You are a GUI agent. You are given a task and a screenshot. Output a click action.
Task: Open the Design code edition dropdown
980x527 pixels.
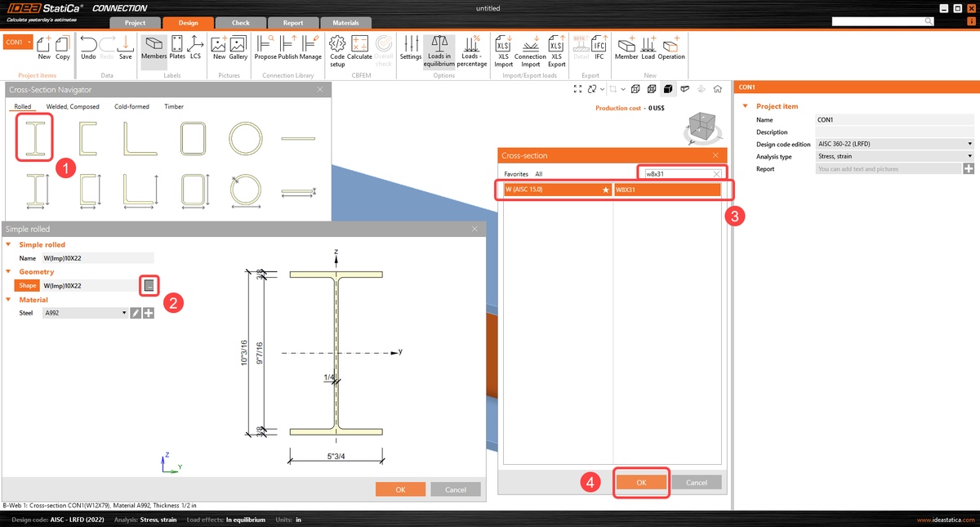pos(971,144)
